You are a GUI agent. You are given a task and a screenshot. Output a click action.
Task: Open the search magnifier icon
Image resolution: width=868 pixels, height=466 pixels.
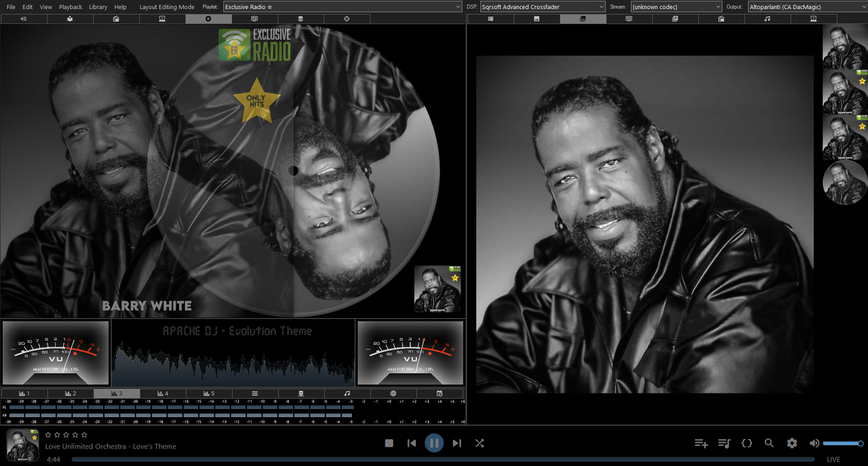[769, 443]
